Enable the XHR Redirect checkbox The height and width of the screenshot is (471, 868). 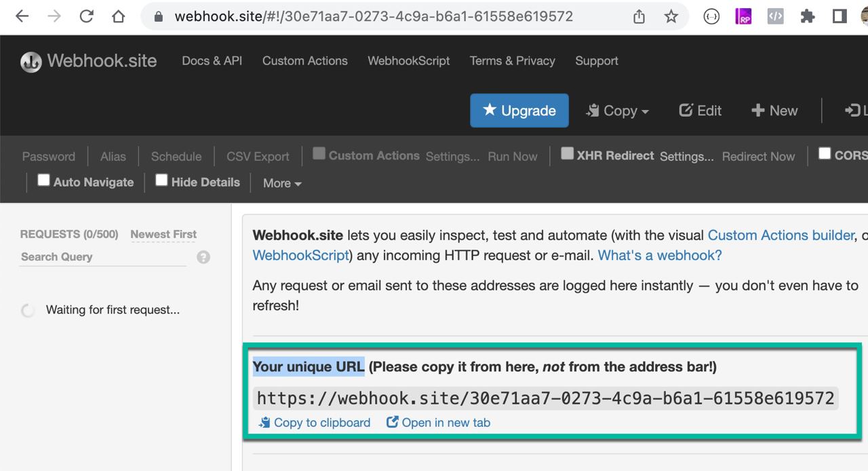(567, 154)
